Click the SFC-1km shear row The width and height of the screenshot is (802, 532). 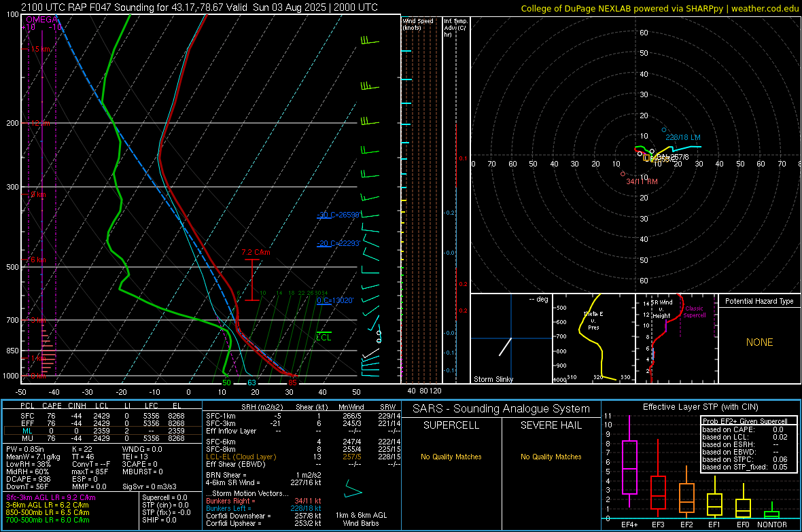pos(302,416)
